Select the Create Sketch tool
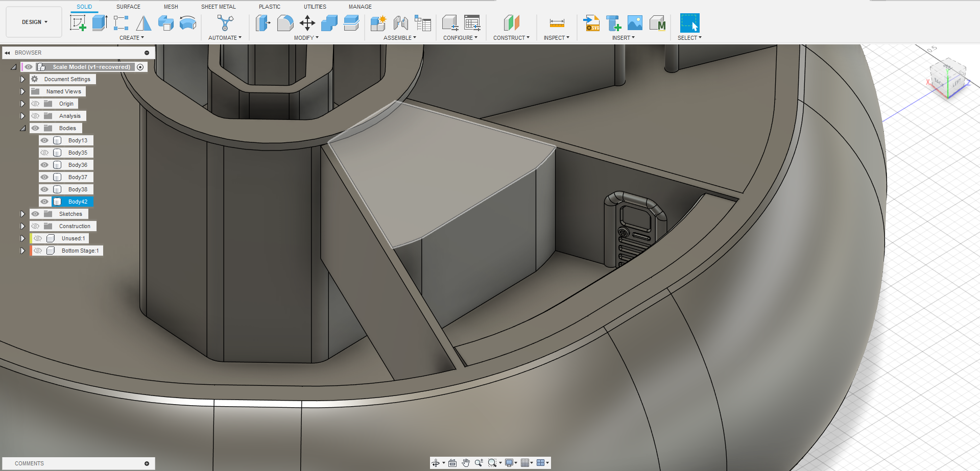The image size is (980, 471). 78,23
